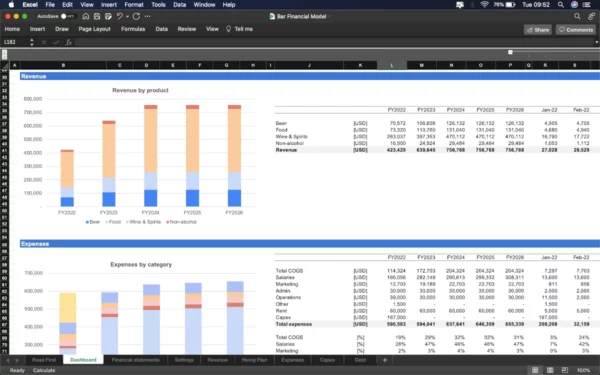Select Normal view in status bar
Screen dimensions: 600x375
tap(535, 370)
